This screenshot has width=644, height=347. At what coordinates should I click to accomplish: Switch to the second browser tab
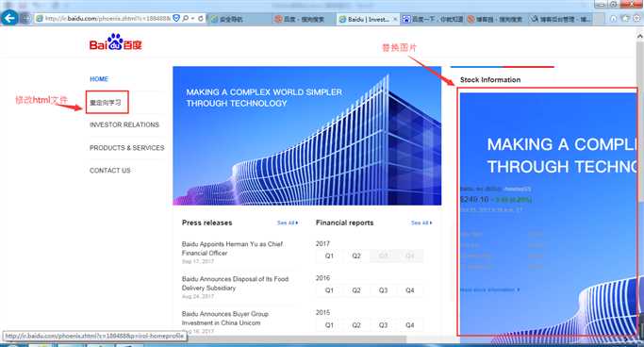point(304,19)
